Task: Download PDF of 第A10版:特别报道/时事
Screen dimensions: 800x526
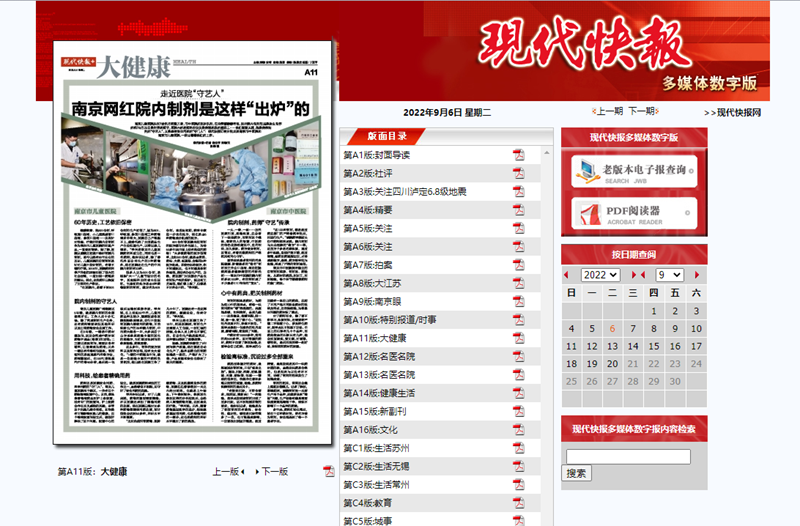Action: pyautogui.click(x=518, y=320)
